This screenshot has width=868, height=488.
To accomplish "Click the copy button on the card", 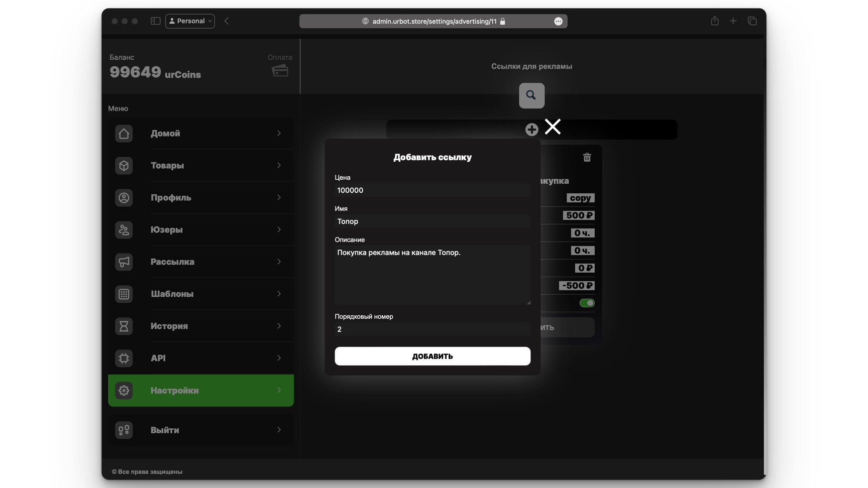I will tap(580, 198).
